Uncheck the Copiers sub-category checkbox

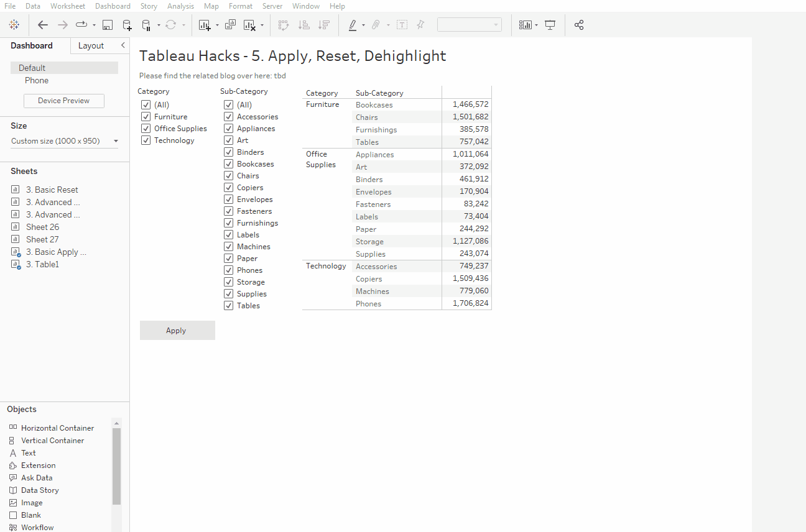click(228, 188)
